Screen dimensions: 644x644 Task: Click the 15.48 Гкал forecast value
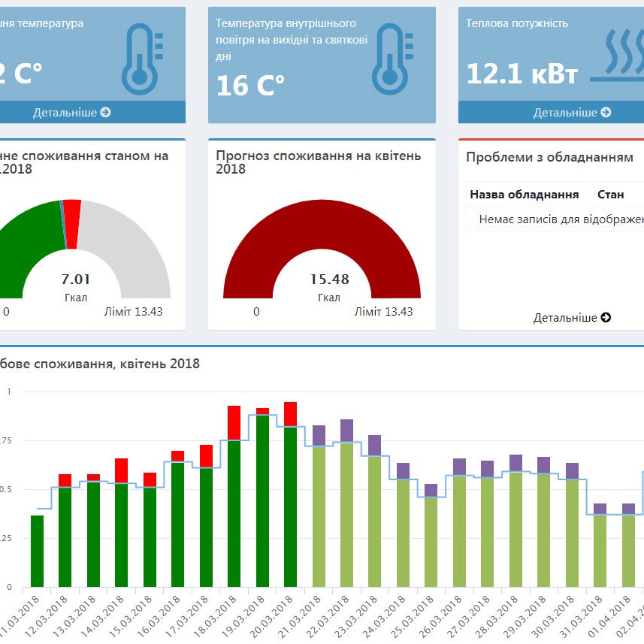click(x=329, y=279)
